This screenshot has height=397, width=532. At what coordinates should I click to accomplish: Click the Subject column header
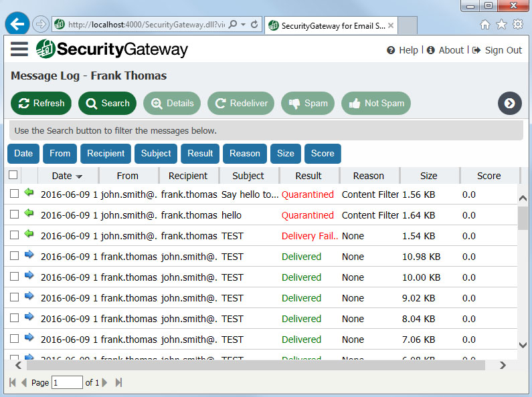[248, 176]
